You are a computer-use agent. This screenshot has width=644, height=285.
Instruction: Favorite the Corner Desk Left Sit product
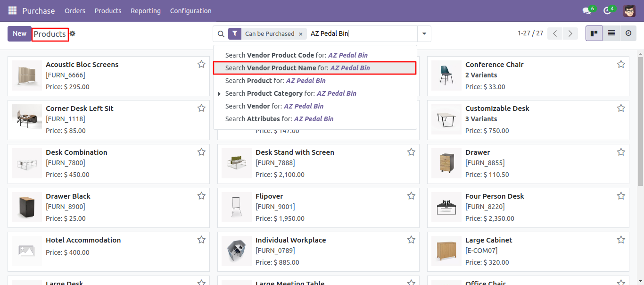tap(201, 108)
